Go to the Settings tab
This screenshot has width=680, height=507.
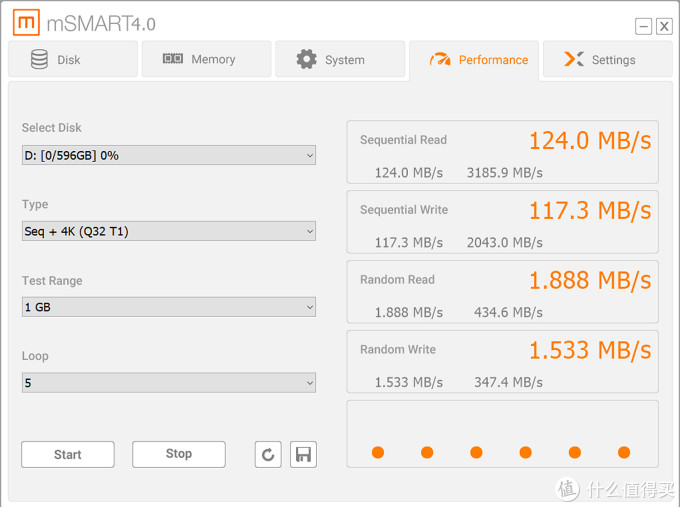(607, 60)
